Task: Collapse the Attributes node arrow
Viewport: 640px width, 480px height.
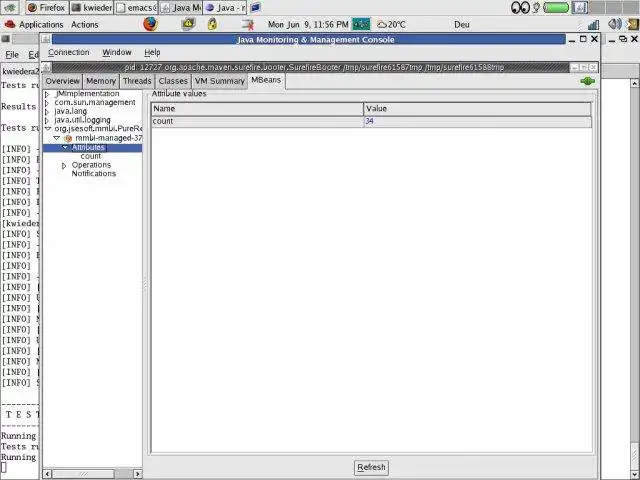Action: pyautogui.click(x=65, y=147)
